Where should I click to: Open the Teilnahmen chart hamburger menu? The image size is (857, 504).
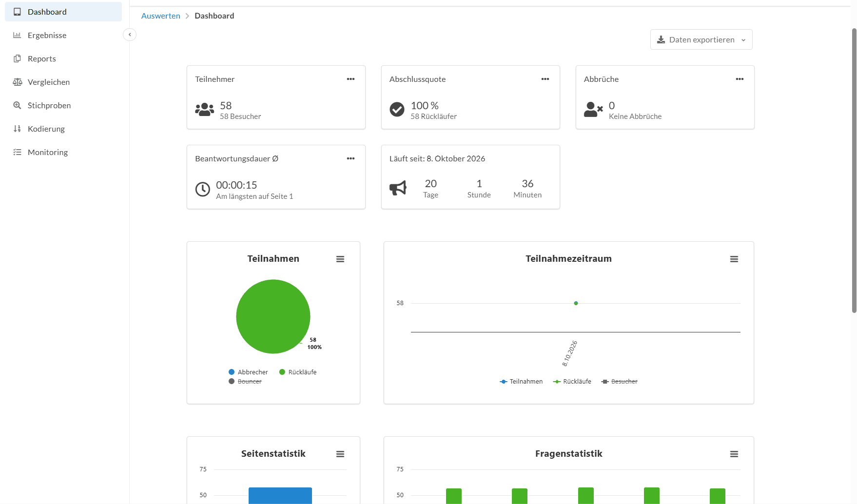pyautogui.click(x=340, y=259)
